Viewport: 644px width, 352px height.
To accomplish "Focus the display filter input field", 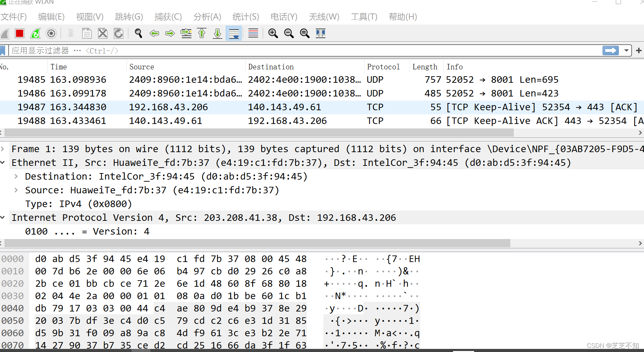I will click(305, 50).
